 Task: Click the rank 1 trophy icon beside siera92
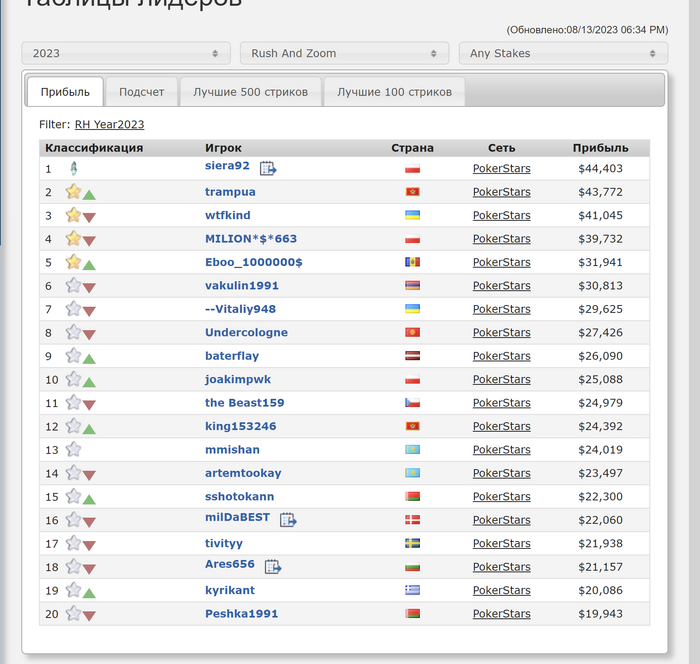(74, 168)
